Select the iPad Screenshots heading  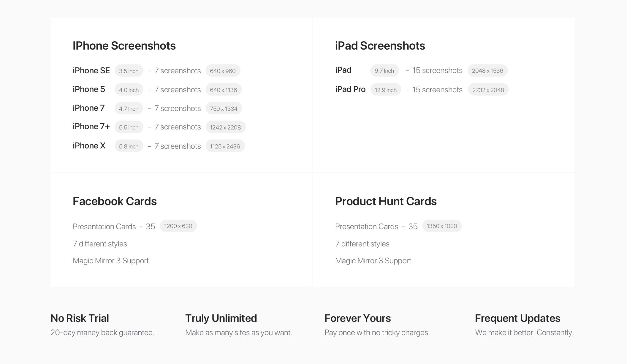point(380,46)
